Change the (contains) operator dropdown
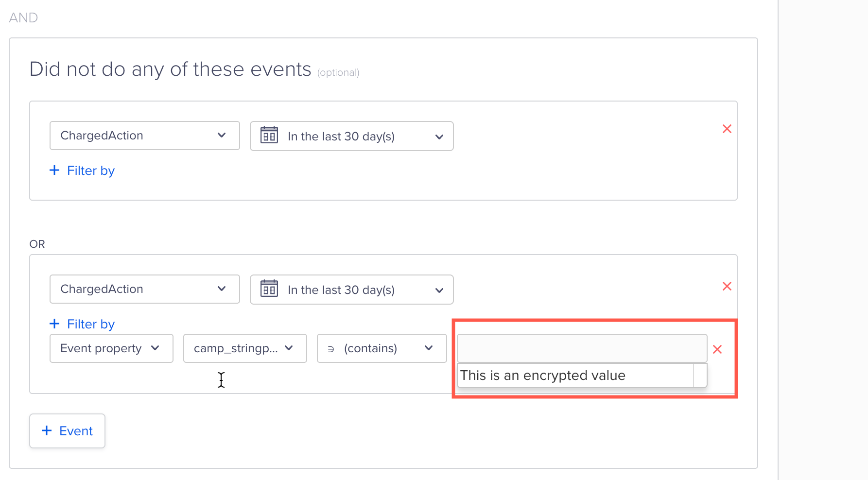 pyautogui.click(x=382, y=348)
